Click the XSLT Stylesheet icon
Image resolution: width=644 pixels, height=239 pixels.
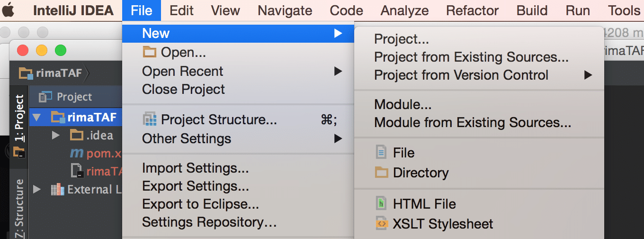click(x=381, y=224)
